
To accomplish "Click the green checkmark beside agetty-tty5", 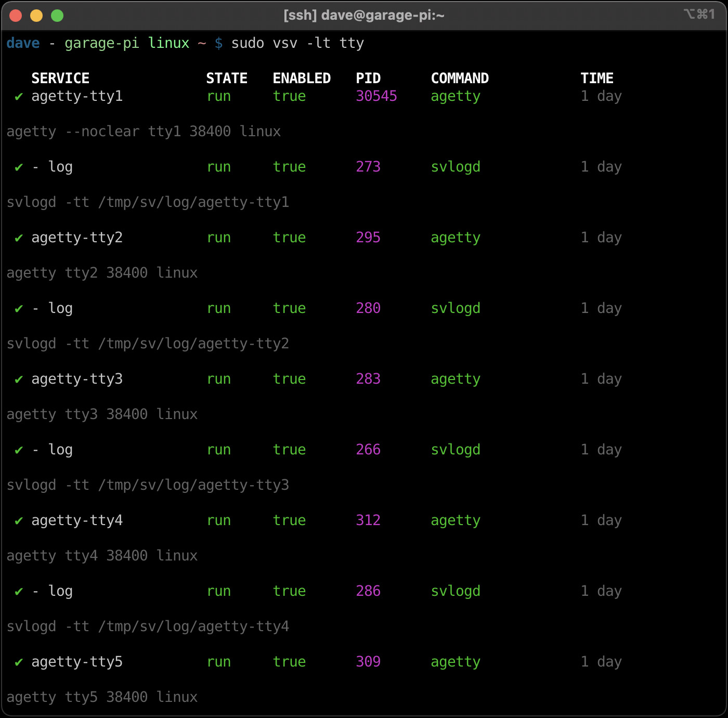I will (19, 662).
